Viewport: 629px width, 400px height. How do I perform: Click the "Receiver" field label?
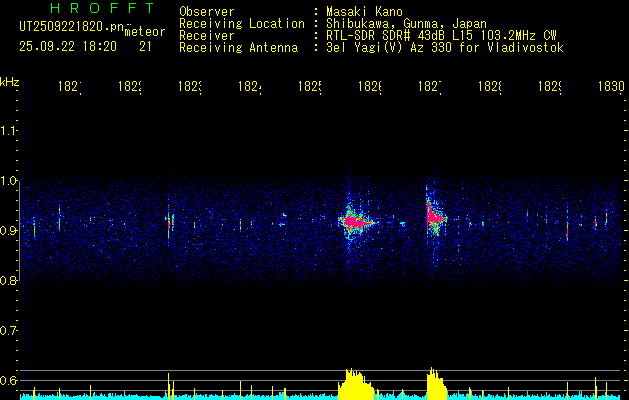[x=207, y=36]
